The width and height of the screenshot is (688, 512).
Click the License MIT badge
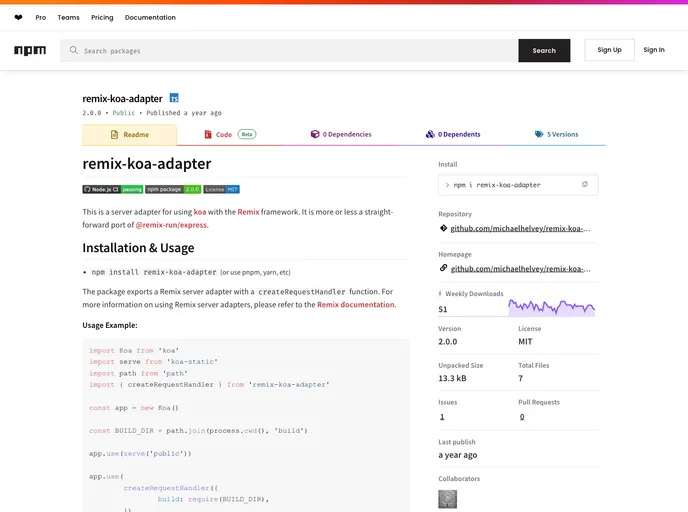pyautogui.click(x=222, y=190)
